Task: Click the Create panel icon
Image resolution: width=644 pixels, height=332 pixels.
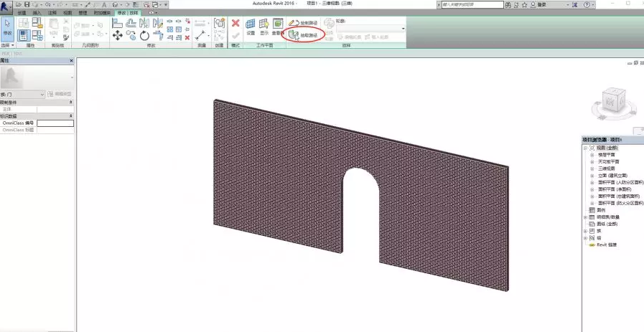Action: tap(219, 23)
